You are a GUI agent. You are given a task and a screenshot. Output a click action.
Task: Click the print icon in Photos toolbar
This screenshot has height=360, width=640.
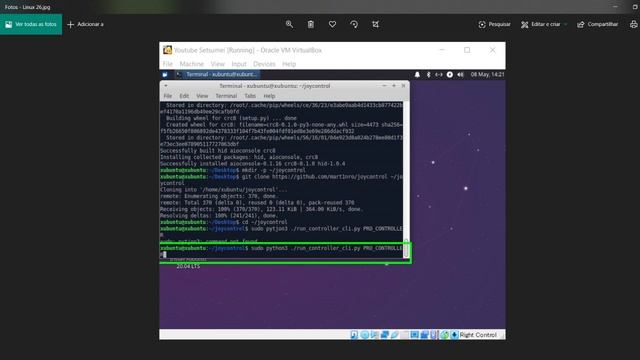(x=633, y=24)
